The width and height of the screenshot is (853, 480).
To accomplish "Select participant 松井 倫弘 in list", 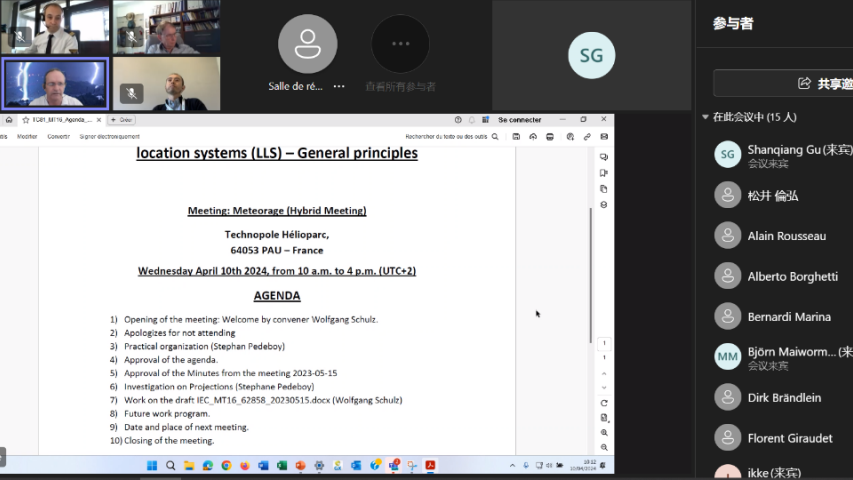I will [783, 195].
